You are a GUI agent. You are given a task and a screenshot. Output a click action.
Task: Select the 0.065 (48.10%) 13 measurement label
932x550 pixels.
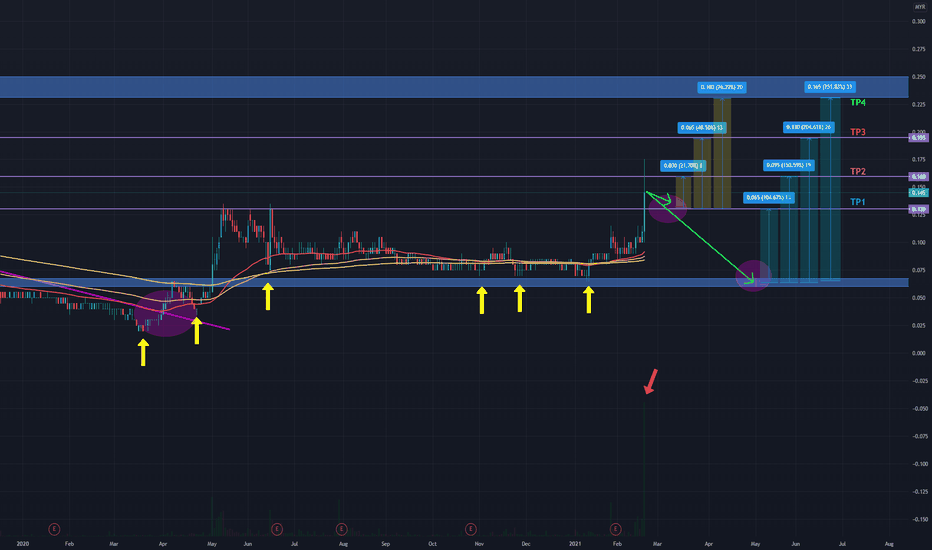click(702, 128)
